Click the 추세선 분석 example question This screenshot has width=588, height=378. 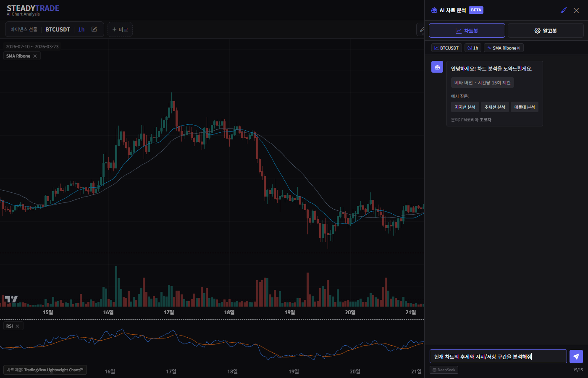click(x=495, y=107)
